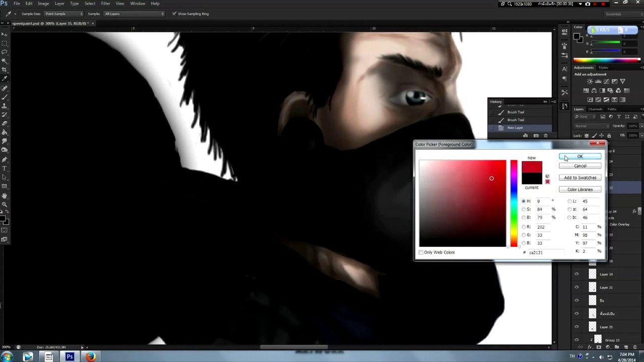Viewport: 644px width, 362px height.
Task: Select the Eyedropper tool in toolbox
Action: point(5,79)
